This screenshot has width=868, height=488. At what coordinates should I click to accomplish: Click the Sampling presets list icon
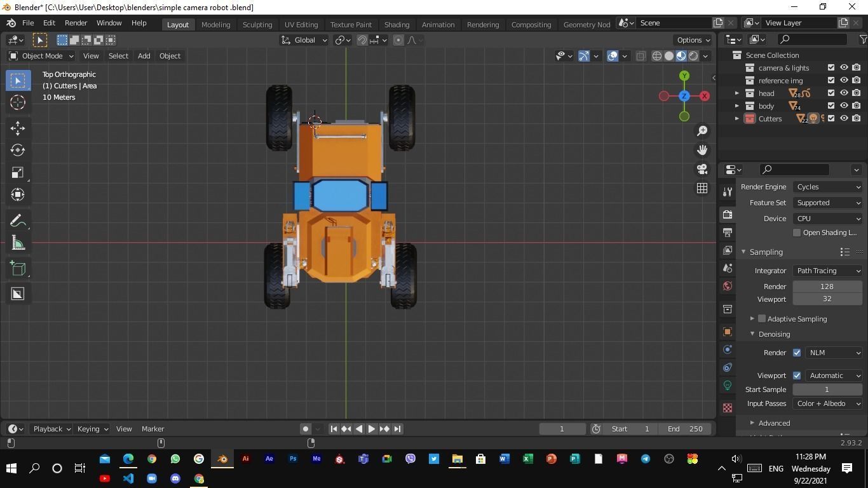[844, 252]
